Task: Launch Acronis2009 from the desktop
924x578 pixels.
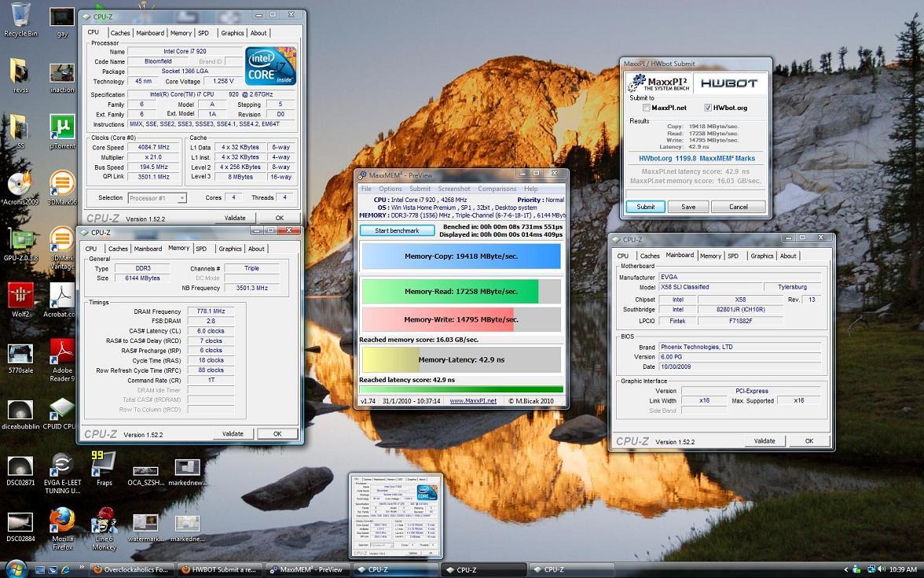Action: (x=20, y=187)
